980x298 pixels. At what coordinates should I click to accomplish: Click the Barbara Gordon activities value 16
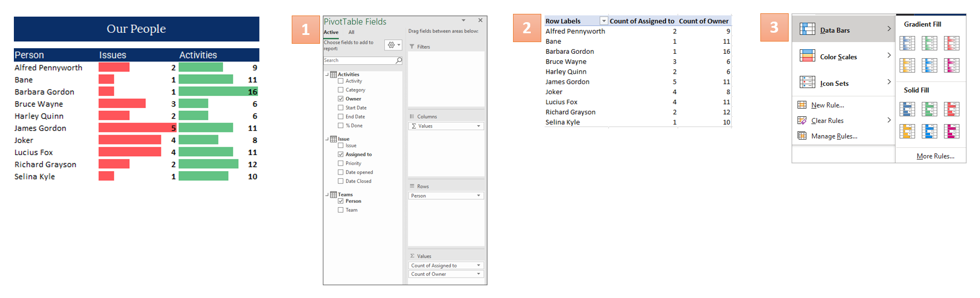(x=252, y=92)
